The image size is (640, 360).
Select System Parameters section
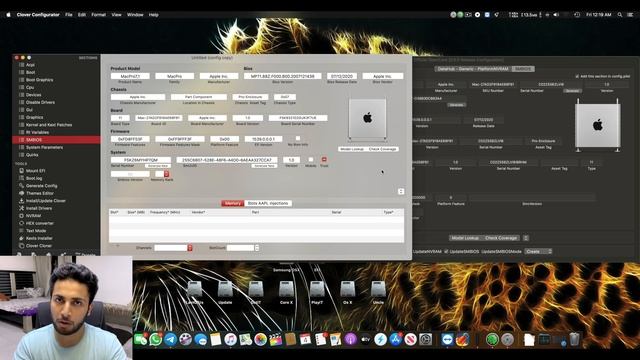[x=44, y=147]
